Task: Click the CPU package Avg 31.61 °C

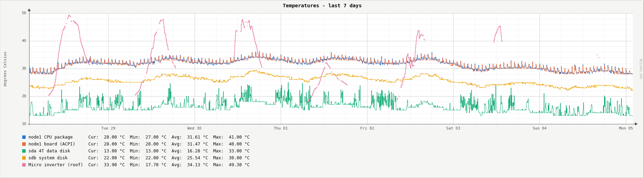Action: (197, 137)
